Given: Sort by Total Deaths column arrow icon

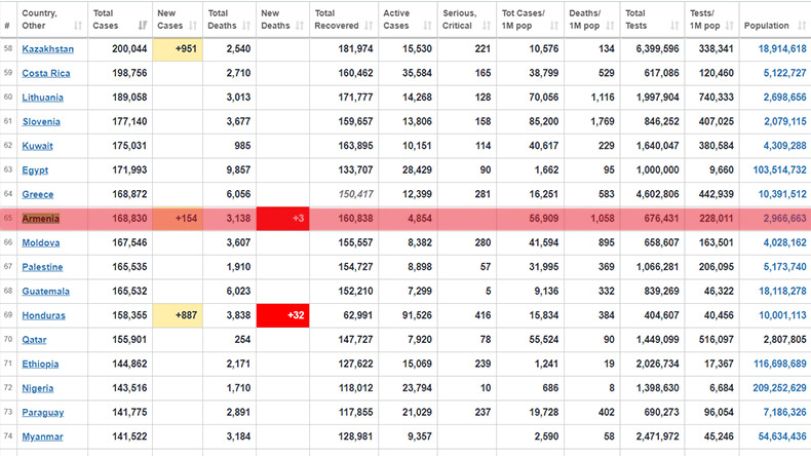Looking at the screenshot, I should point(246,25).
